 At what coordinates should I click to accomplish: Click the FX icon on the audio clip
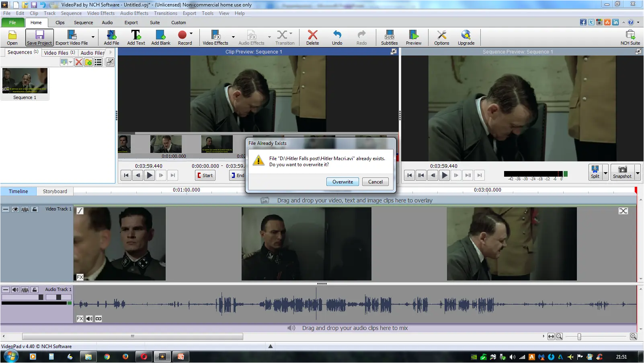80,319
